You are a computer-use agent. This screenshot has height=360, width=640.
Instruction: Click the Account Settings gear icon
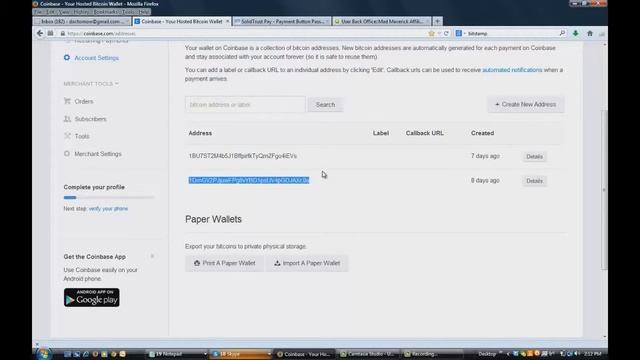point(67,58)
